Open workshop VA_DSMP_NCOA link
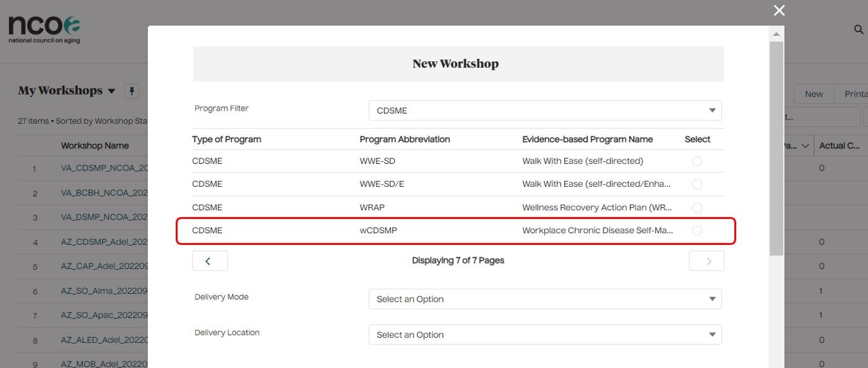 pyautogui.click(x=104, y=218)
